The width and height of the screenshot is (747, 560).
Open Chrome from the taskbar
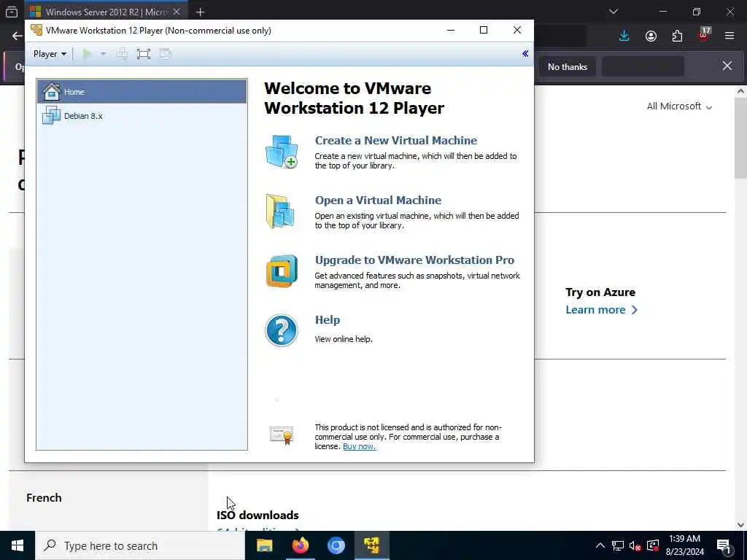tap(336, 545)
